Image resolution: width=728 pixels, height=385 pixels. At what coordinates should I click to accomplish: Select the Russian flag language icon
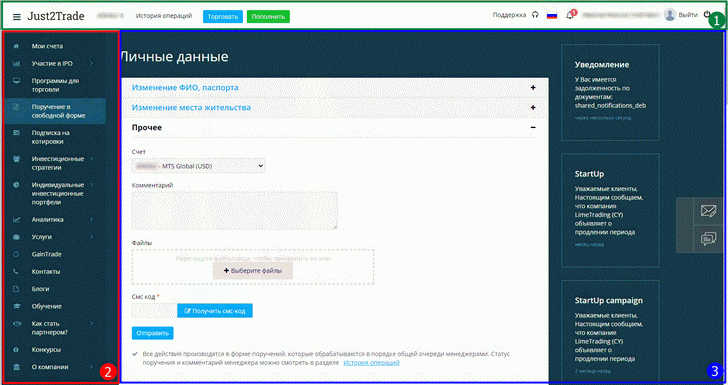552,16
